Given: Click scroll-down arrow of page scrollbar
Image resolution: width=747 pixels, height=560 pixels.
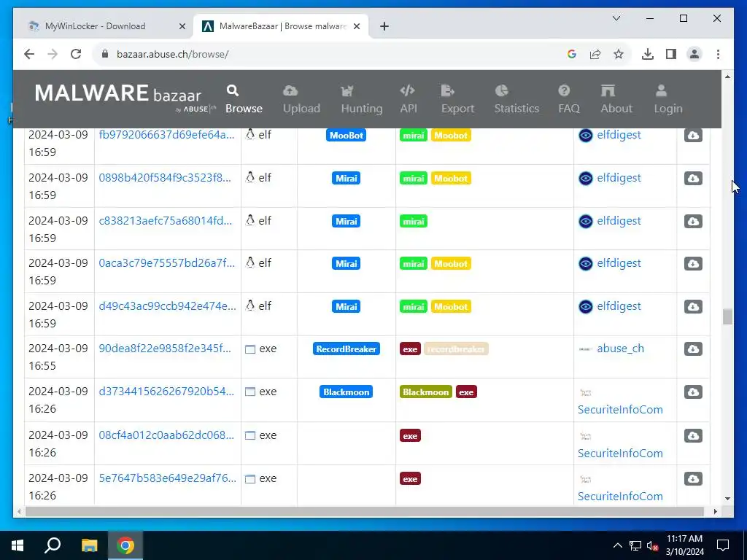Looking at the screenshot, I should click(727, 499).
